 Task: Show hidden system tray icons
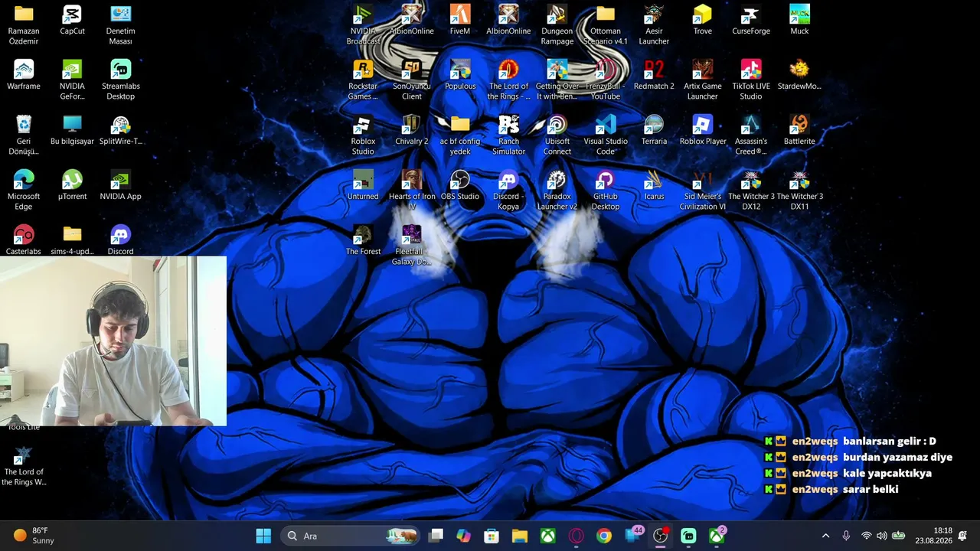click(825, 536)
